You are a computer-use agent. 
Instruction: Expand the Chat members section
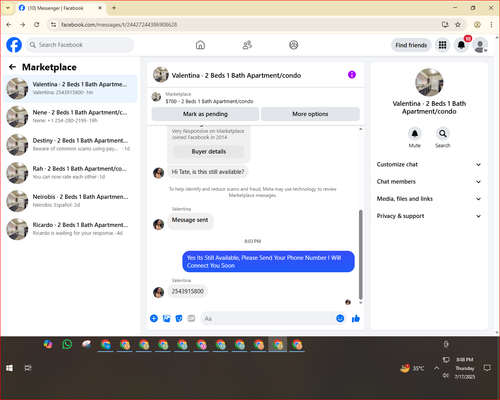pyautogui.click(x=429, y=182)
